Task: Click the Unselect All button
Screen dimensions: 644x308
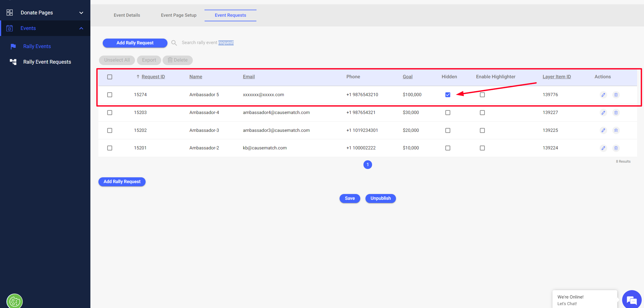Action: click(117, 60)
